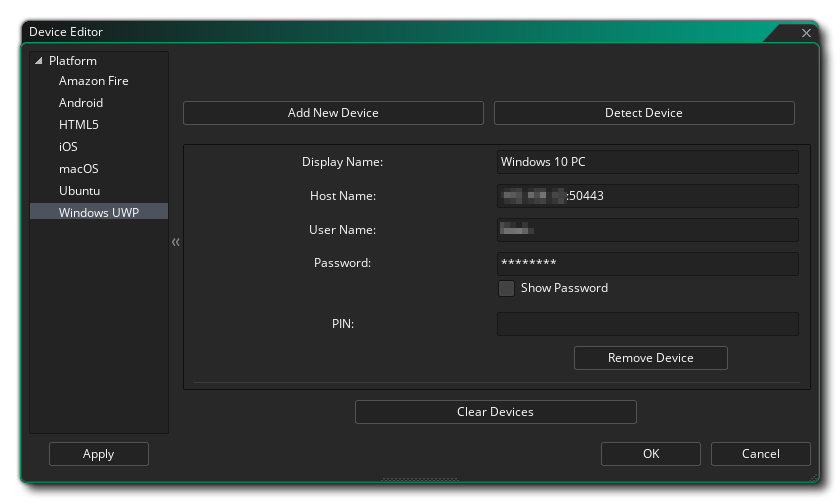The height and width of the screenshot is (503, 840).
Task: Click the Display Name label
Action: 342,162
